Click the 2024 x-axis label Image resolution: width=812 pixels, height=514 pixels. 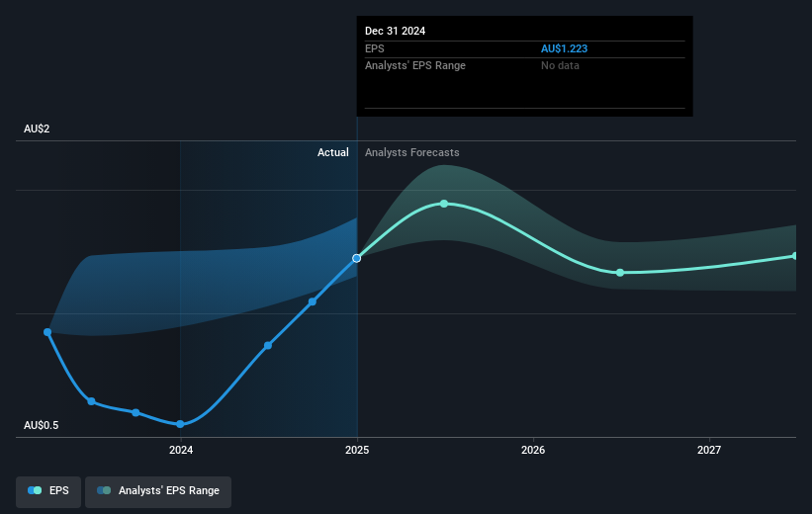181,450
